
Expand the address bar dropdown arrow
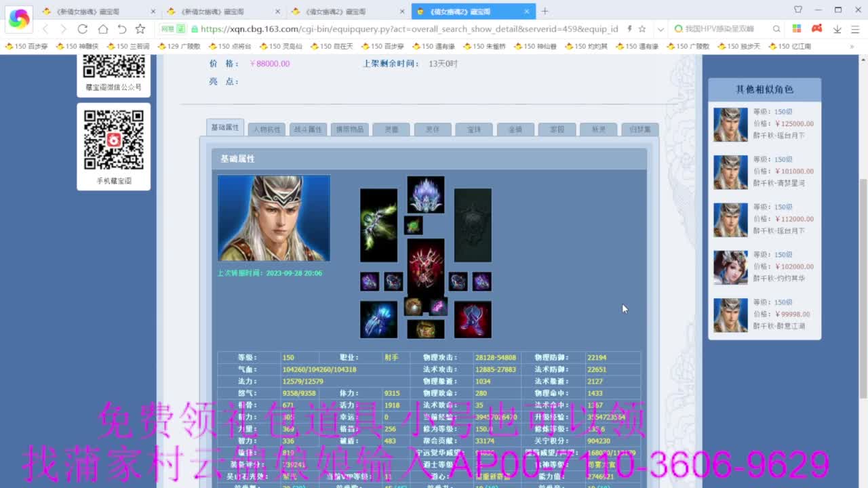coord(661,29)
